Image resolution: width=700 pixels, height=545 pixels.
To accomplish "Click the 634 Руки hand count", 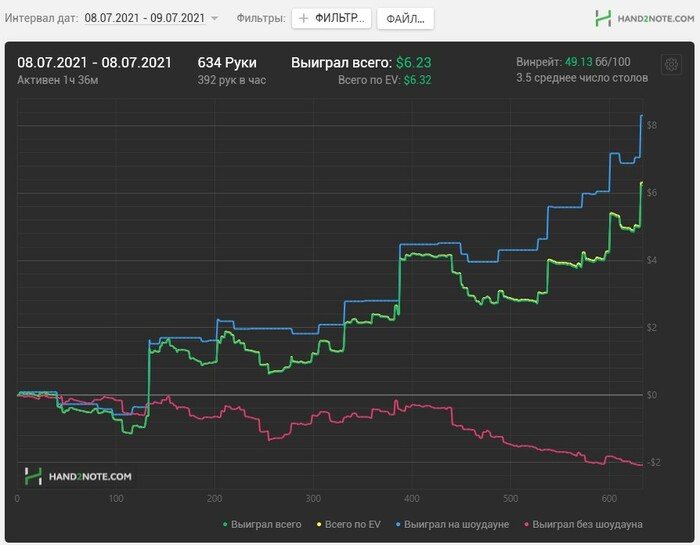I will pos(227,62).
